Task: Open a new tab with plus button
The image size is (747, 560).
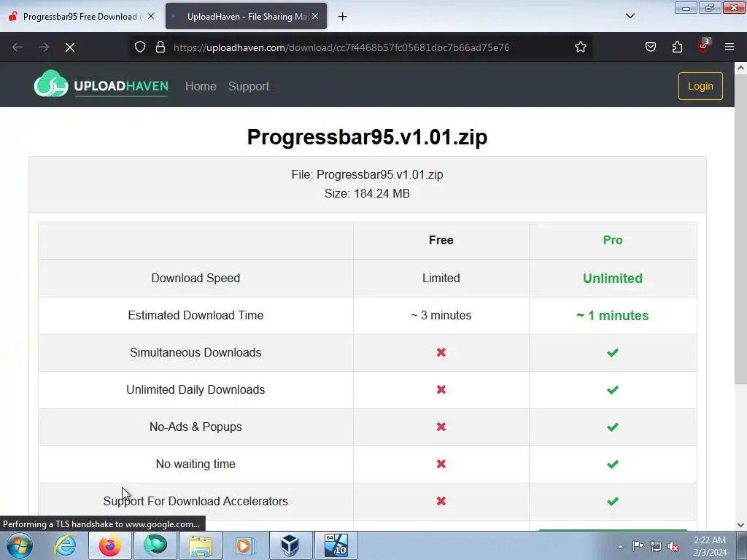Action: tap(343, 17)
